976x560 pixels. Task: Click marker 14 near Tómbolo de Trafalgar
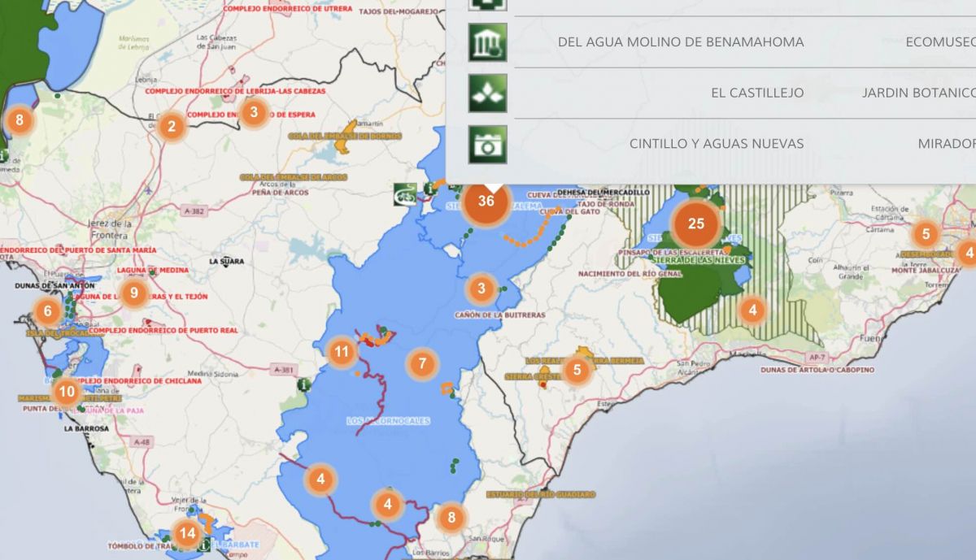click(187, 534)
